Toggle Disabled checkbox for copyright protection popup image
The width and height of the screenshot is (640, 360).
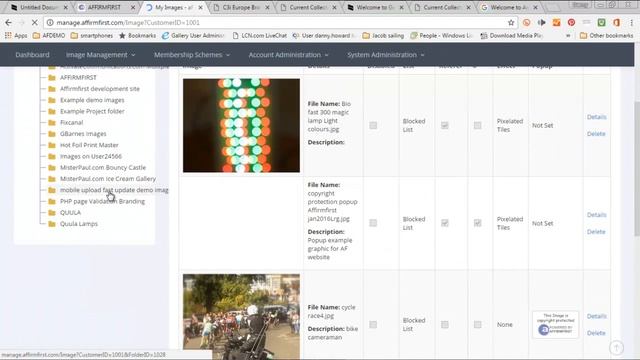(373, 223)
